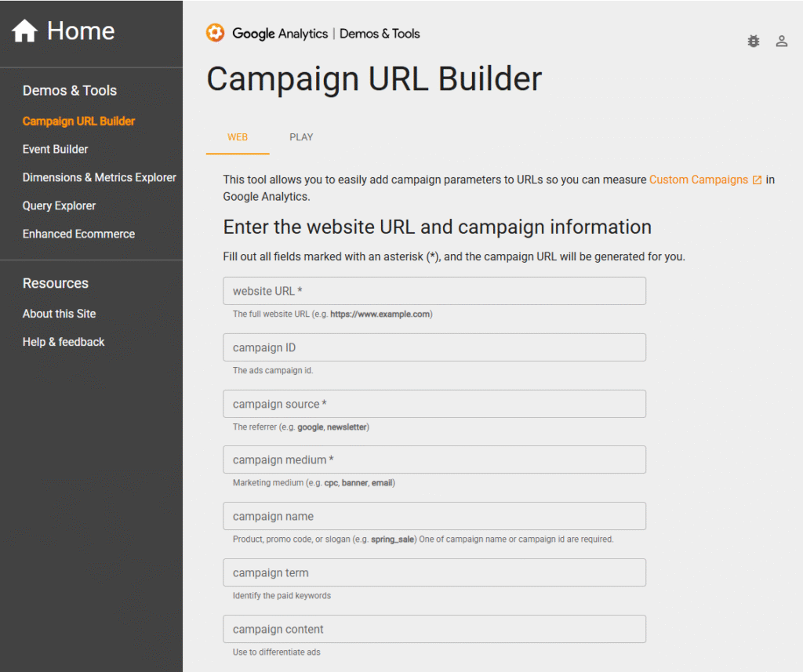Screen dimensions: 803x672
Task: Click the Home house icon
Action: click(24, 31)
